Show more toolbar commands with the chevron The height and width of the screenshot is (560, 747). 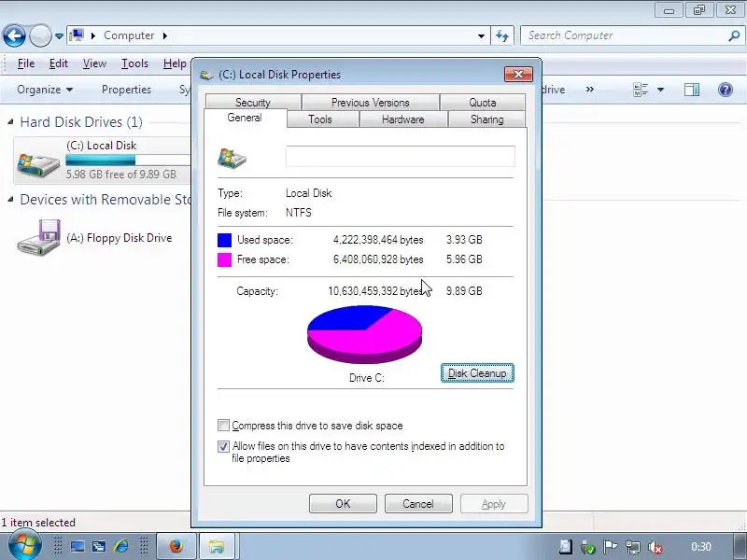click(590, 89)
